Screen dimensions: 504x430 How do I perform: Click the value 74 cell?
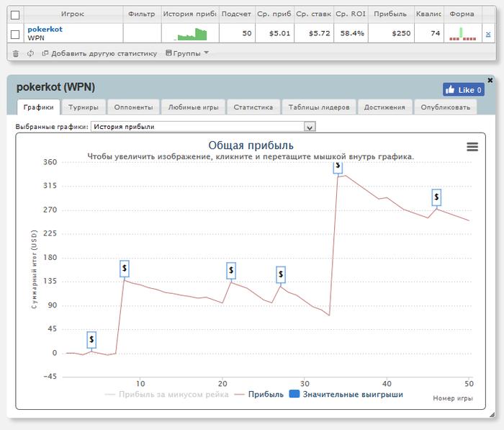coord(429,33)
